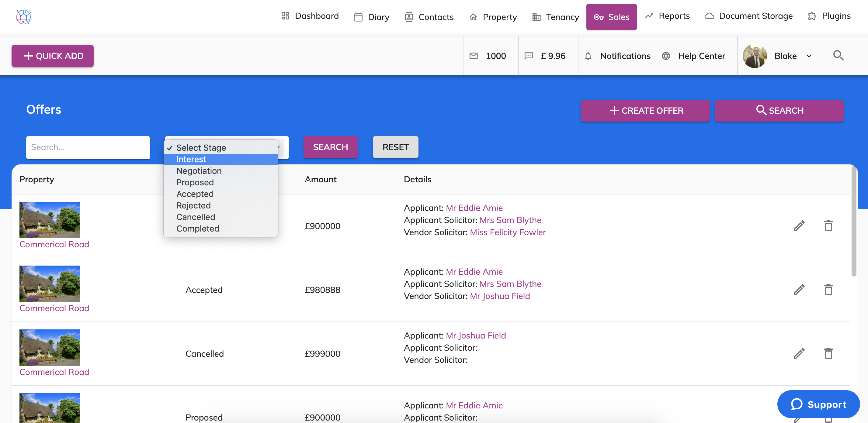Focus the Search... text field
Viewport: 868px width, 423px height.
click(88, 147)
